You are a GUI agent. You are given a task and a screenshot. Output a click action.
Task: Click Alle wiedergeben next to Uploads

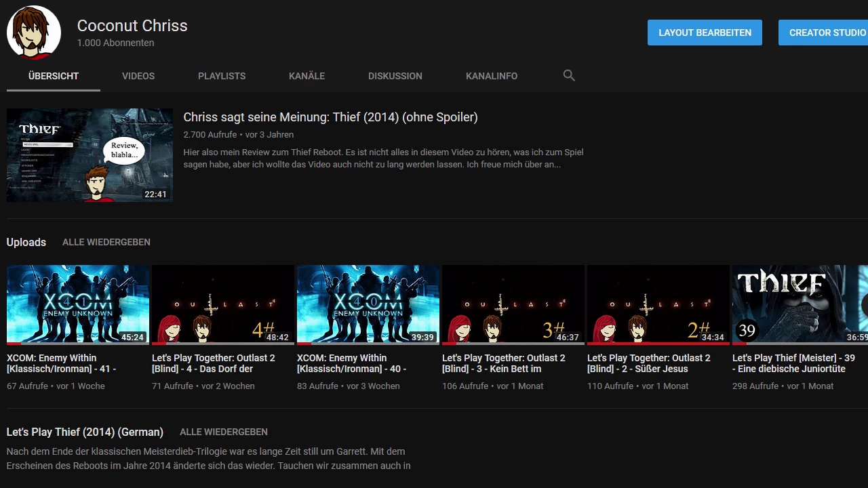click(106, 242)
